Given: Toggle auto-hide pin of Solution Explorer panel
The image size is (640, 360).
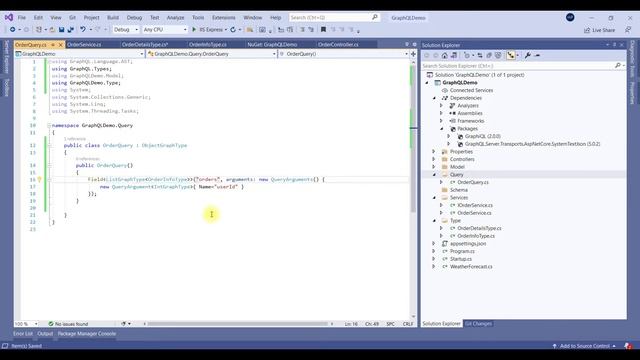Looking at the screenshot, I should coord(614,45).
